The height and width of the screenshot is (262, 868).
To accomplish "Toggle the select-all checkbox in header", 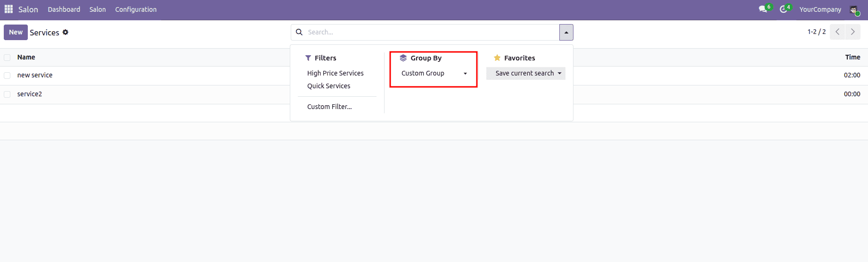I will (x=7, y=58).
